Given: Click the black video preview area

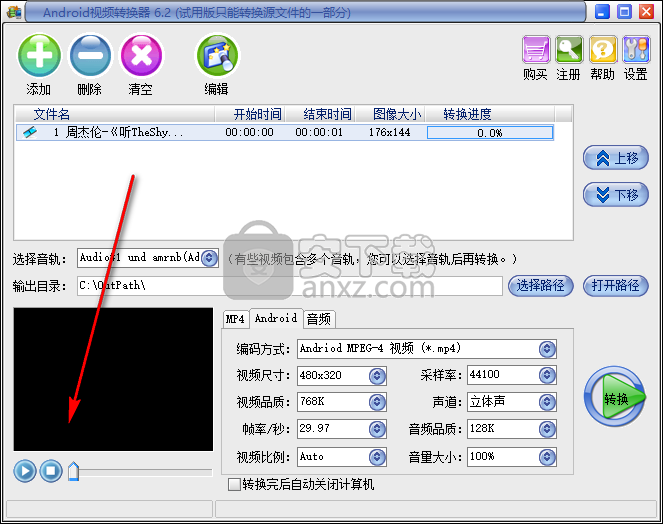Looking at the screenshot, I should pyautogui.click(x=113, y=379).
